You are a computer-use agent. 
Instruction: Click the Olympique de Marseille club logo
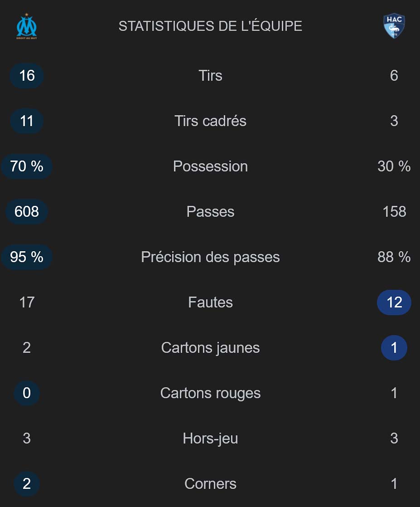(x=27, y=26)
